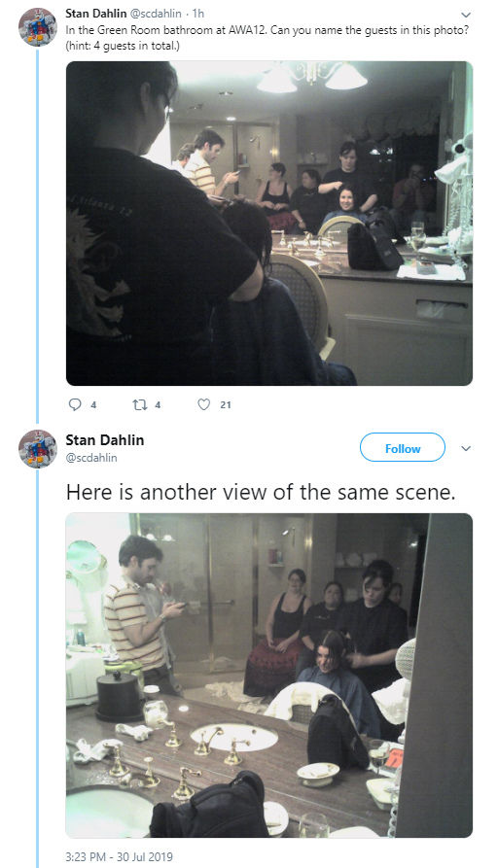
Task: Open the 3:23 PM - 30 Jul 2019 timestamp
Action: [x=119, y=856]
